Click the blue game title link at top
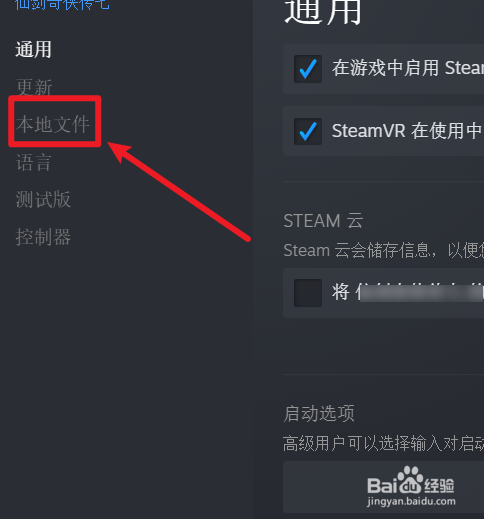 62,5
